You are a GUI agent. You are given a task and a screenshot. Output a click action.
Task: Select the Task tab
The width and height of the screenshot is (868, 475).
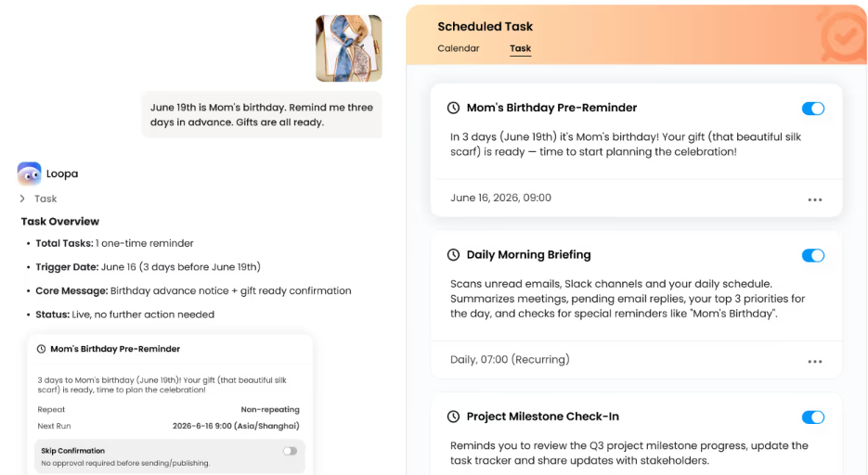tap(521, 48)
